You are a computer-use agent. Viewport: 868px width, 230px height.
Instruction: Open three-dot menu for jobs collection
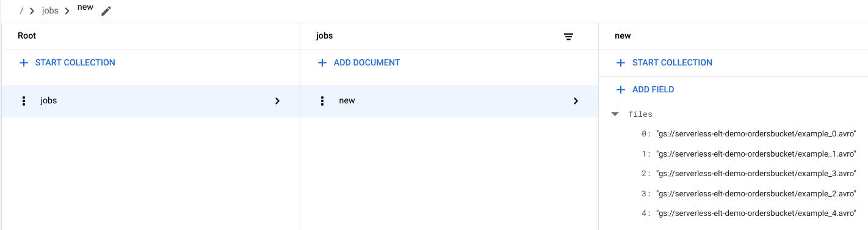tap(24, 101)
